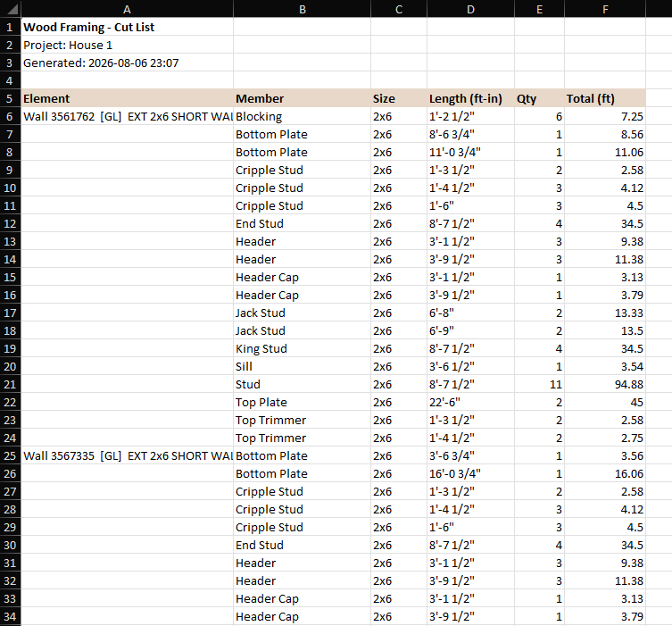
Task: Click the 'Cripple Stud' cell in row 29
Action: pos(303,528)
